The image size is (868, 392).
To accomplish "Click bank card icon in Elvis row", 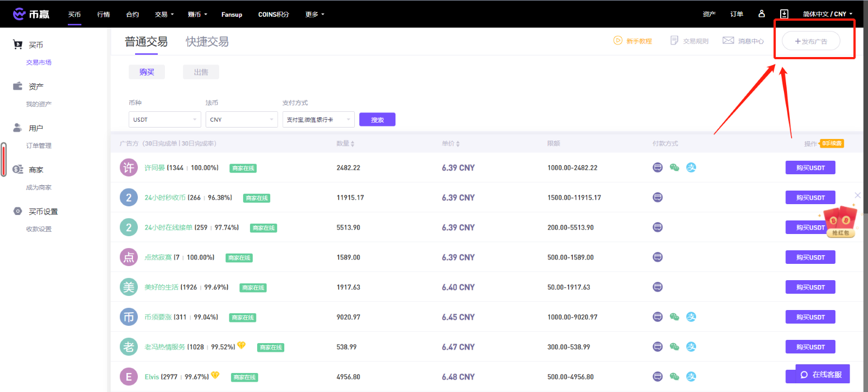I will click(x=658, y=377).
